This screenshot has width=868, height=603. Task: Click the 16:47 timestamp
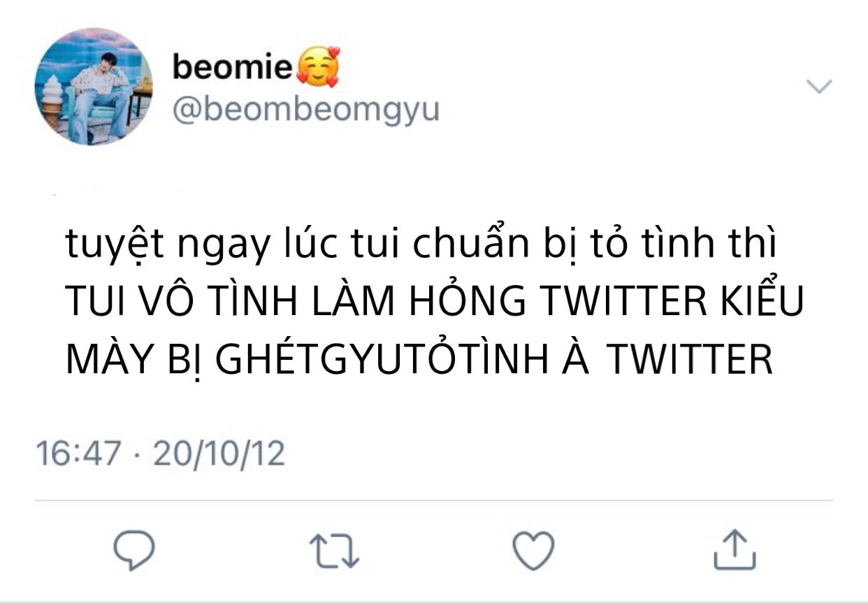point(80,453)
